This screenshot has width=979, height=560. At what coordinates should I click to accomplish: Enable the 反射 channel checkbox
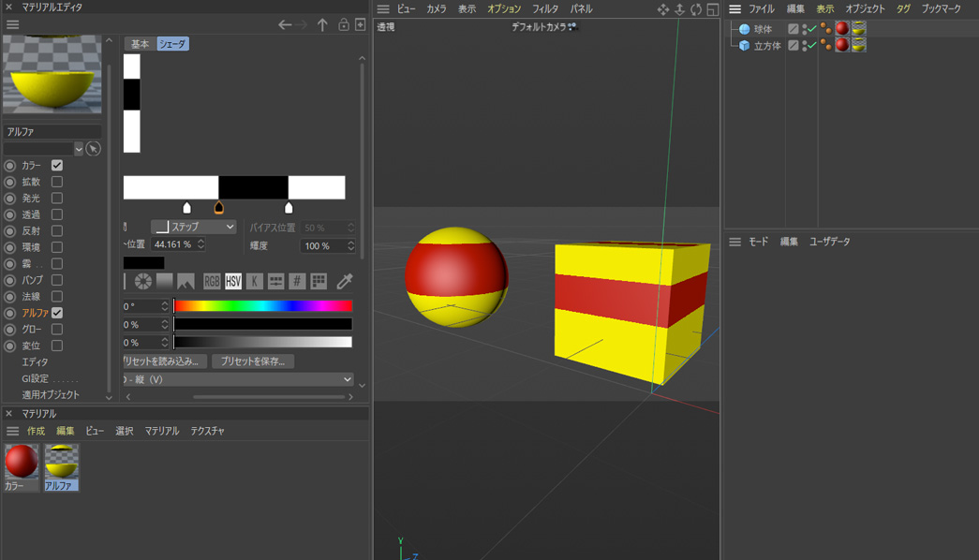(57, 231)
